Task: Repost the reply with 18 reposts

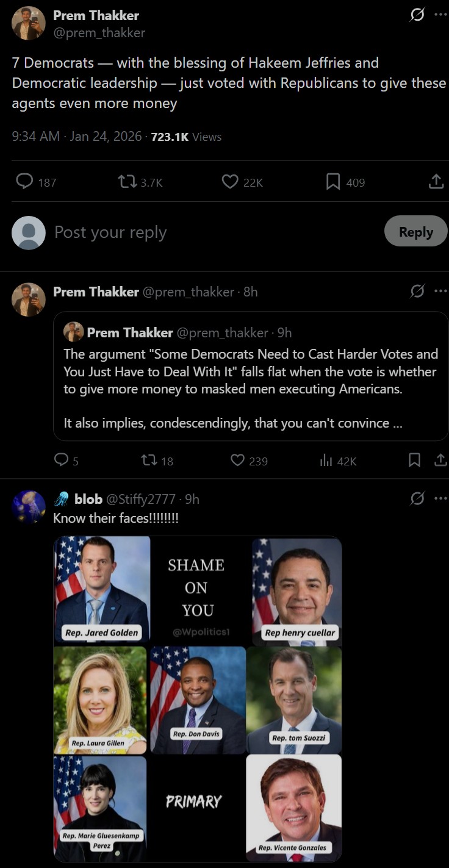Action: pyautogui.click(x=148, y=461)
